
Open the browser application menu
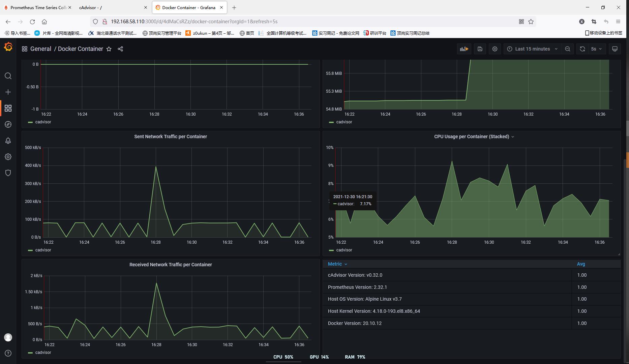pos(618,22)
